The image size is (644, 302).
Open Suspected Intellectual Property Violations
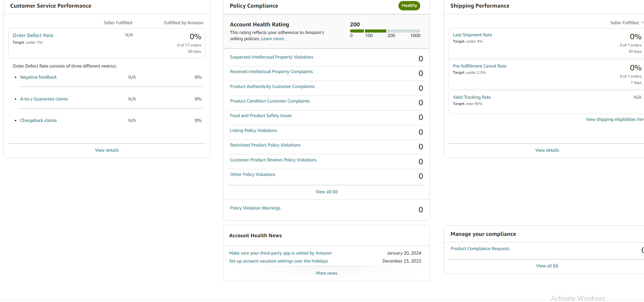pos(272,57)
